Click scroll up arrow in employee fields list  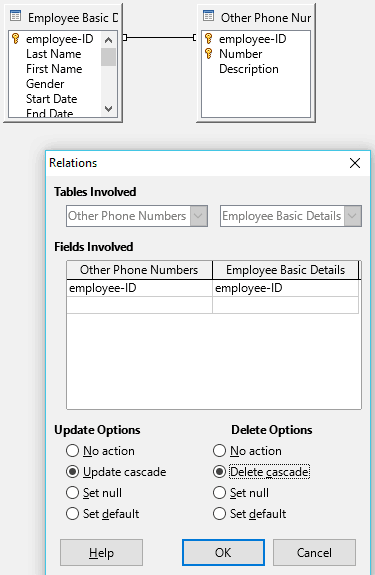click(x=109, y=40)
